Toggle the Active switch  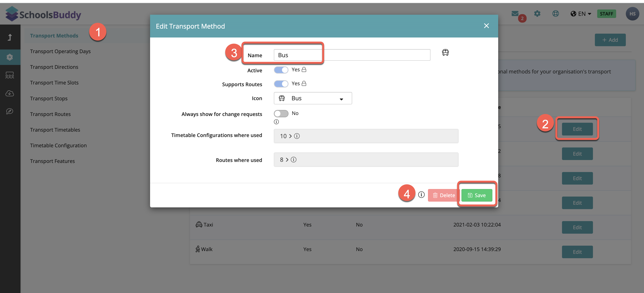pos(281,70)
